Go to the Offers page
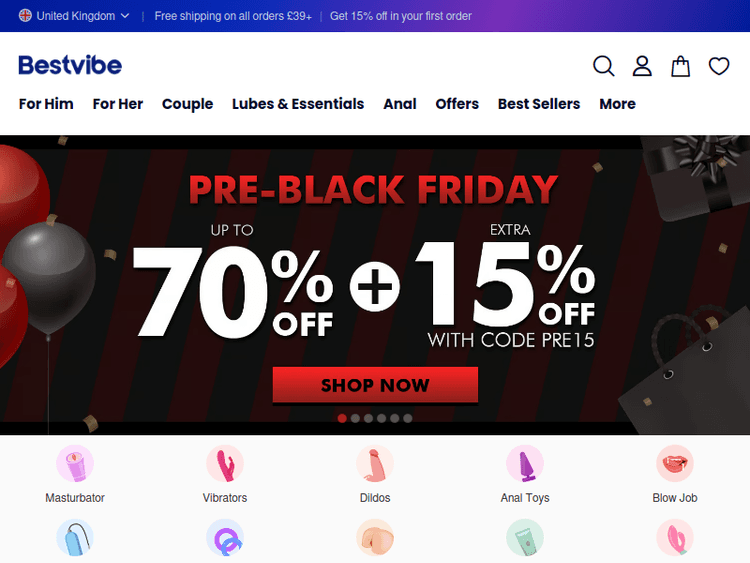 457,104
